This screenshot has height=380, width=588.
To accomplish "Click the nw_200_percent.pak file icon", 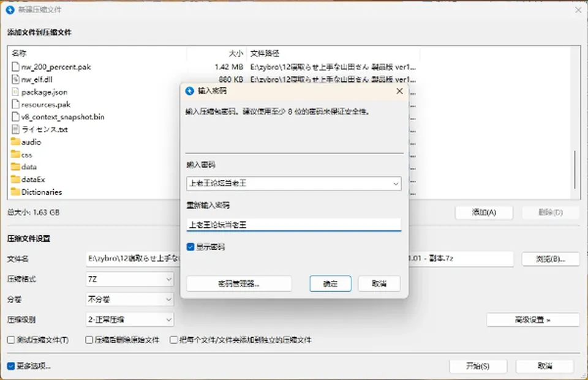I will pyautogui.click(x=15, y=67).
